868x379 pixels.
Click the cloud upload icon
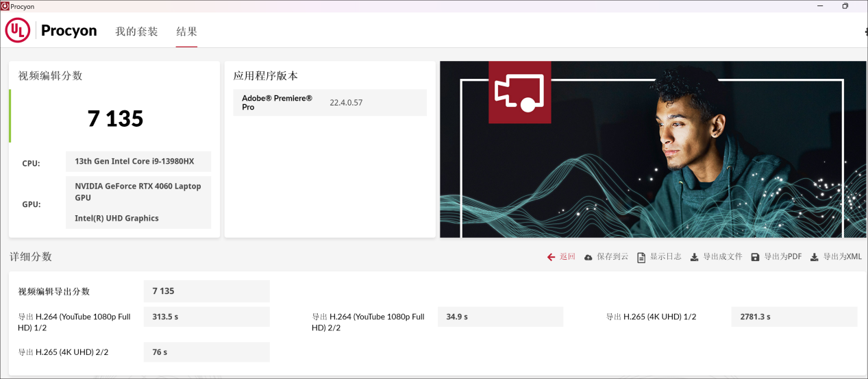point(588,257)
